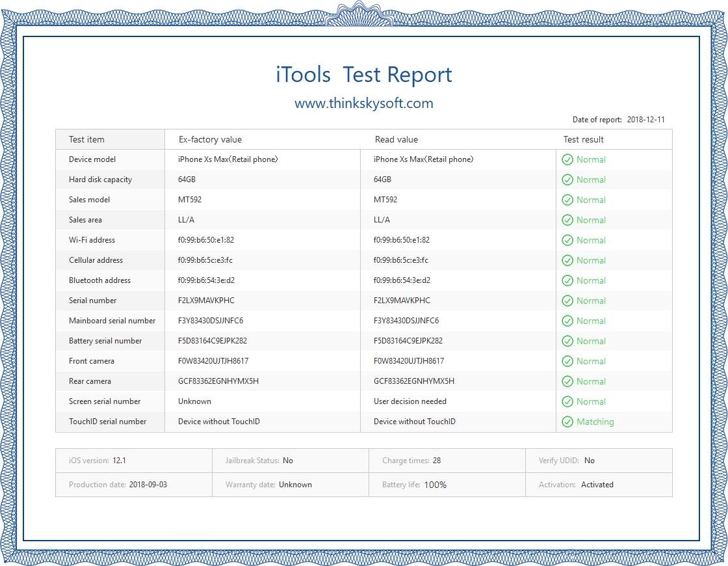Click the green check icon for Device model
The height and width of the screenshot is (566, 728).
click(x=567, y=159)
